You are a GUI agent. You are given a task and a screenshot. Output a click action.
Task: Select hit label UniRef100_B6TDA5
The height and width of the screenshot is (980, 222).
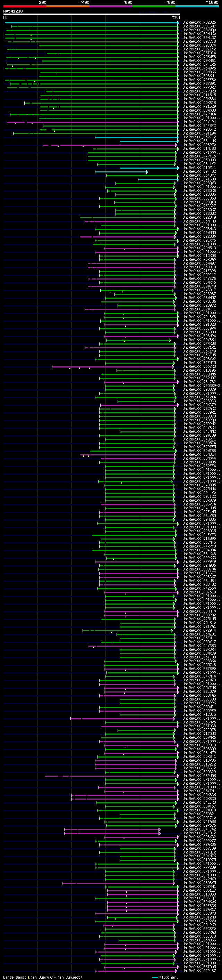tap(199, 967)
